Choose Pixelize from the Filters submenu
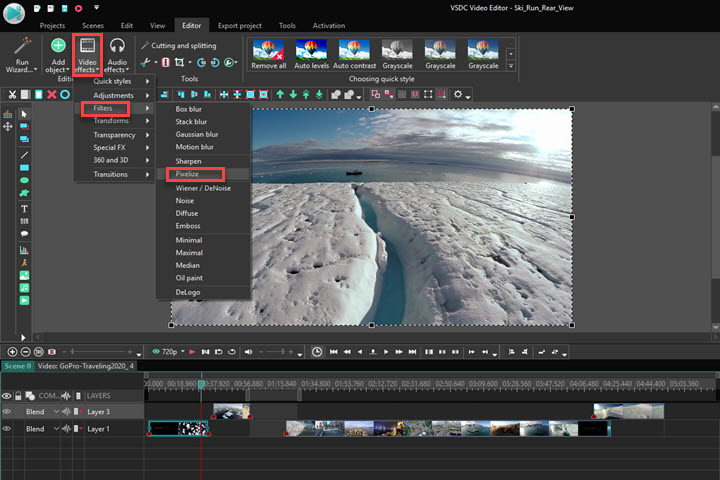This screenshot has height=480, width=720. [x=188, y=174]
